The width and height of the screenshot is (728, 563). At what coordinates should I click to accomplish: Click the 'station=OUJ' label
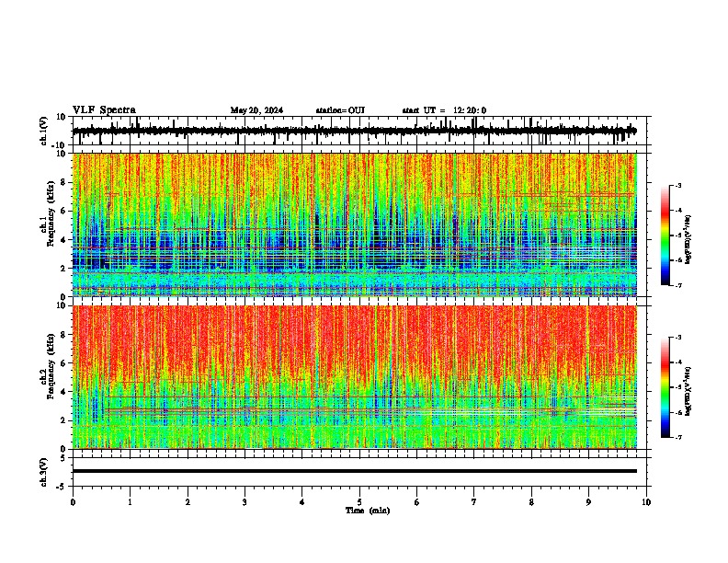[340, 110]
